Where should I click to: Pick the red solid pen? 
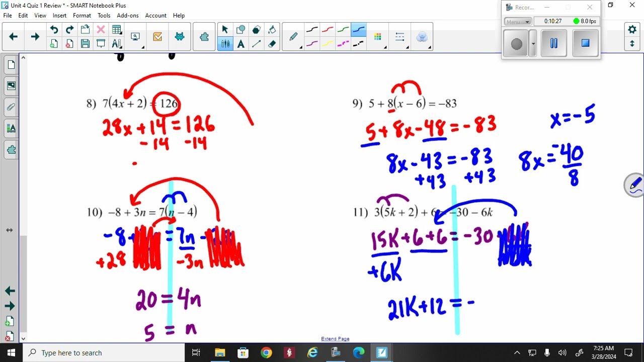(328, 30)
